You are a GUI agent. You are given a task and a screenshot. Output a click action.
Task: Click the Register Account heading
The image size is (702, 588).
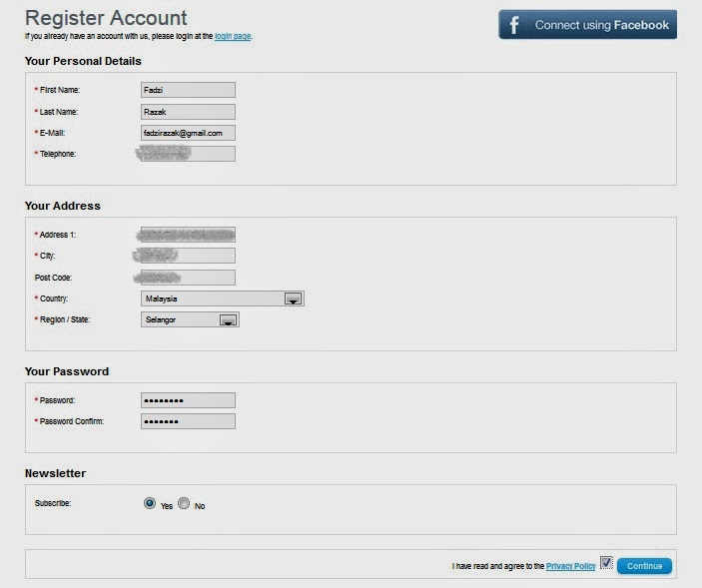106,18
